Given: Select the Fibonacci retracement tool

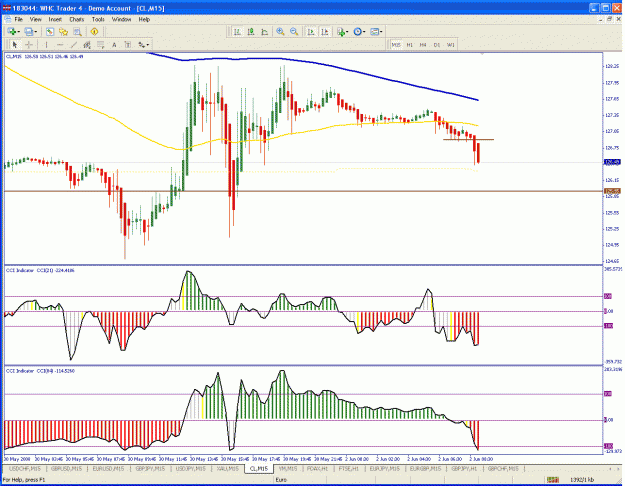Looking at the screenshot, I should (100, 45).
